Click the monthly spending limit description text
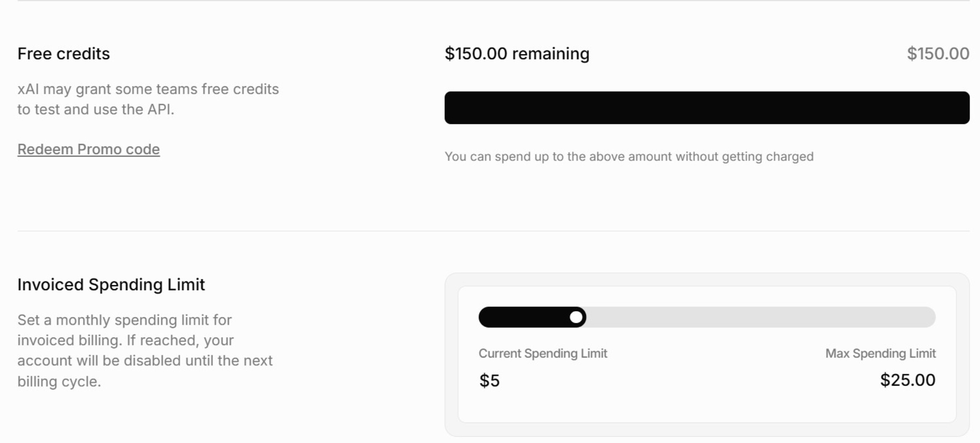Screen dimensions: 980x443 click(124, 320)
